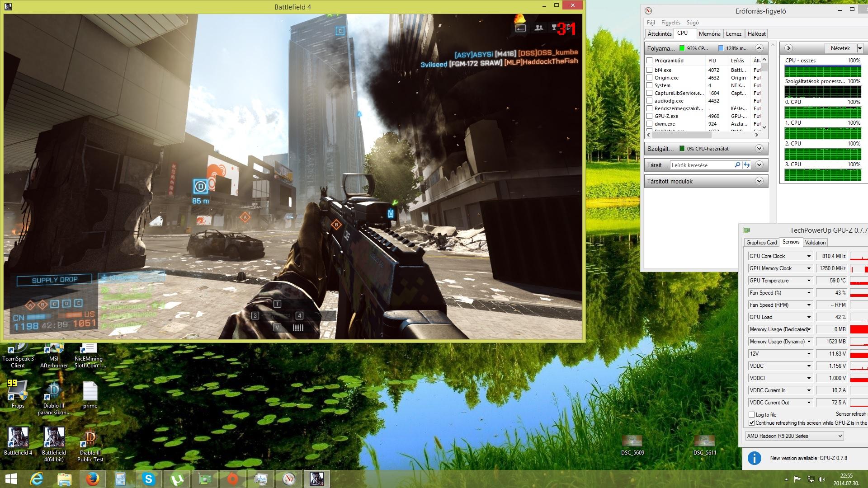Collapse the Folyamatok section

(x=759, y=48)
